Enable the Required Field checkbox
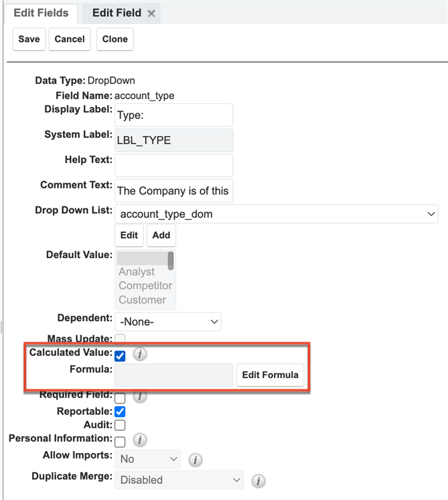Image resolution: width=448 pixels, height=500 pixels. pyautogui.click(x=121, y=398)
